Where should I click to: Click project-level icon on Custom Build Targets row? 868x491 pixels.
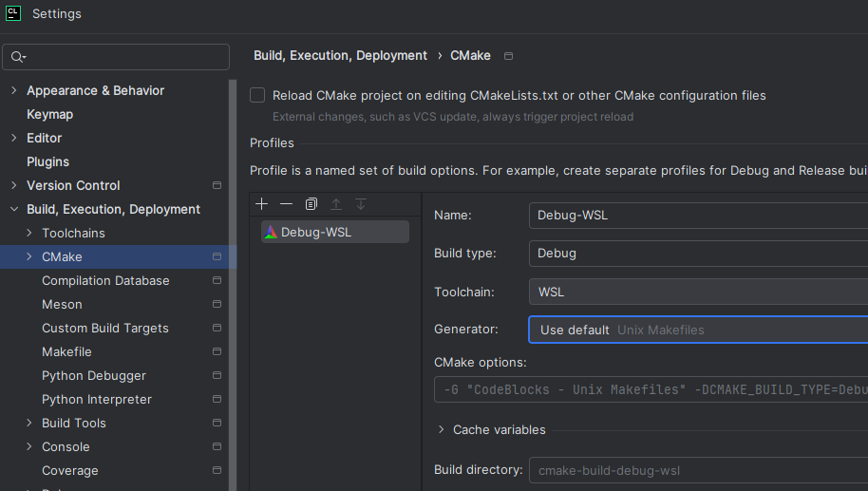coord(217,329)
